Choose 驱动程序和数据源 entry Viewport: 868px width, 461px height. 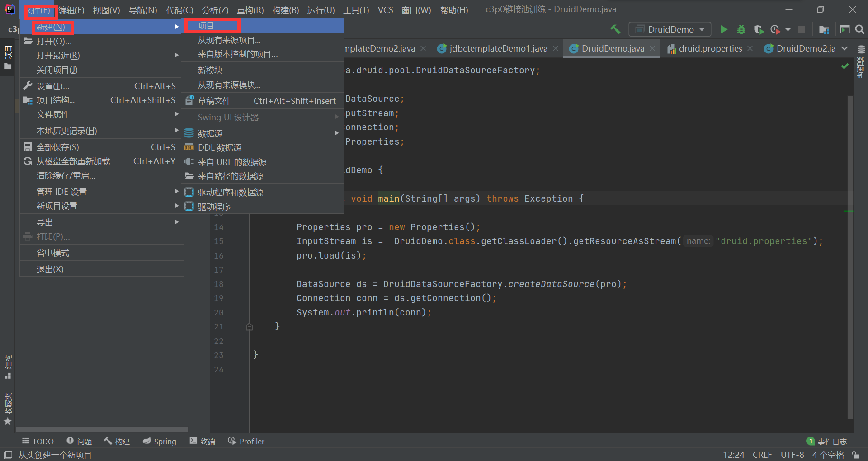click(x=263, y=192)
